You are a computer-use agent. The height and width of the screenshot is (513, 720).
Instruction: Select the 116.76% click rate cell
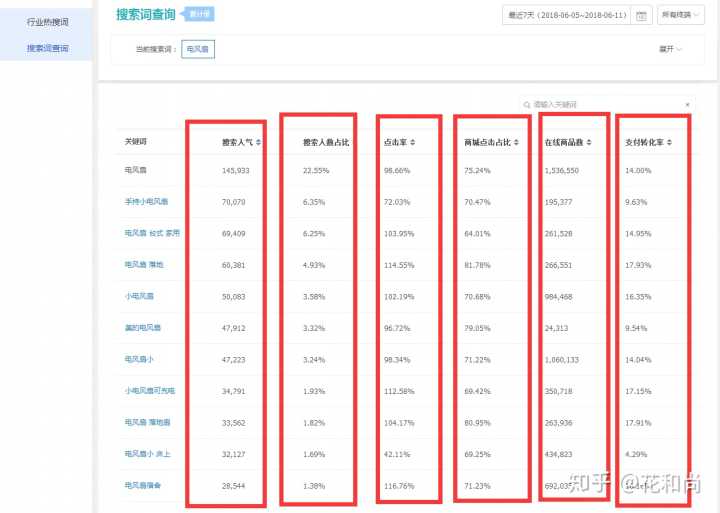point(399,486)
